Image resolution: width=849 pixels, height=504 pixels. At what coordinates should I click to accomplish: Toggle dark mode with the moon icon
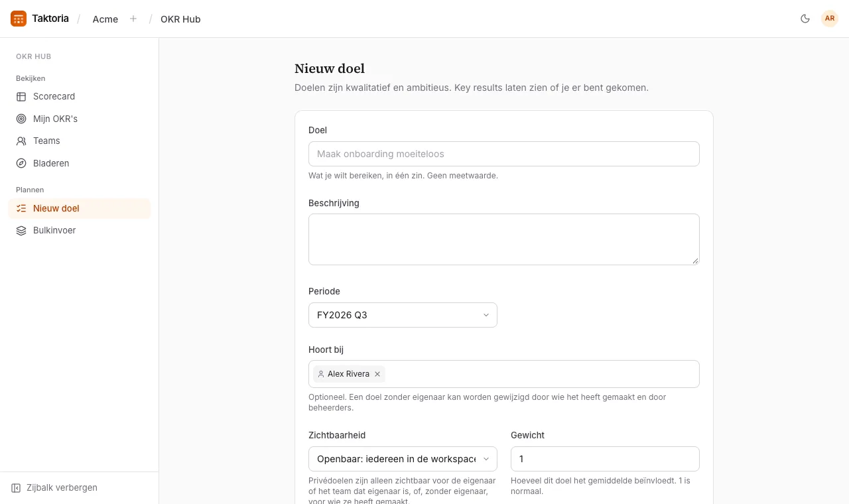[x=805, y=19]
